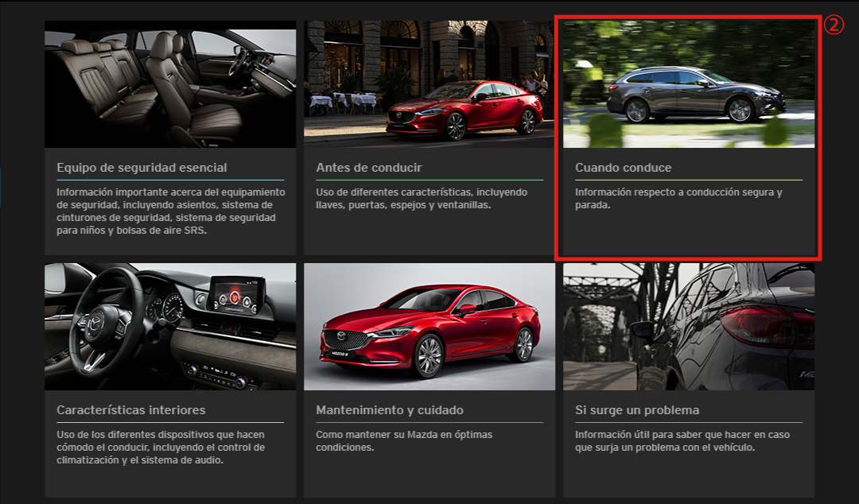The image size is (859, 504).
Task: Click the red sedan street photo
Action: click(x=429, y=84)
